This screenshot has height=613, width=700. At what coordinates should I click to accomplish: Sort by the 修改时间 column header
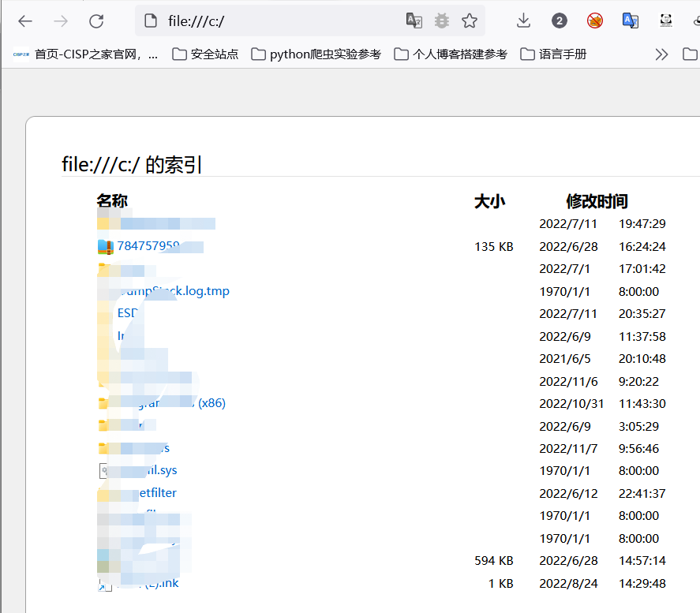click(x=597, y=201)
